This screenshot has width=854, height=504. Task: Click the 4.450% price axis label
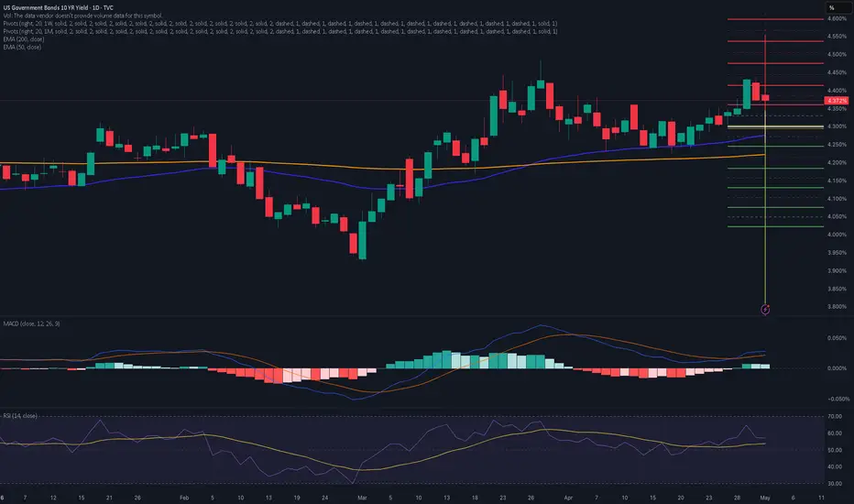click(x=837, y=72)
